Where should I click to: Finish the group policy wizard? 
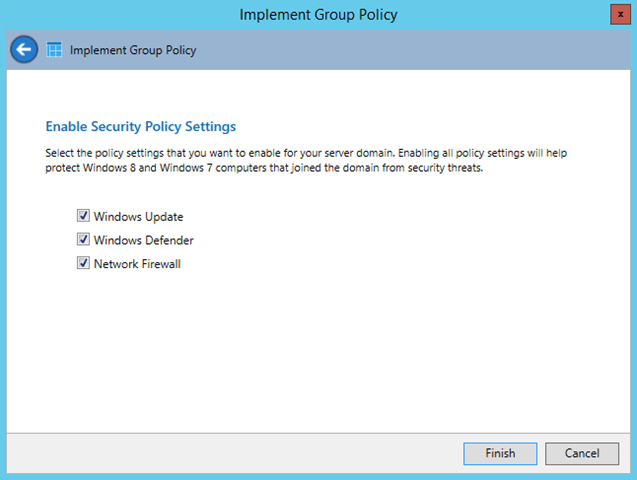coord(500,453)
